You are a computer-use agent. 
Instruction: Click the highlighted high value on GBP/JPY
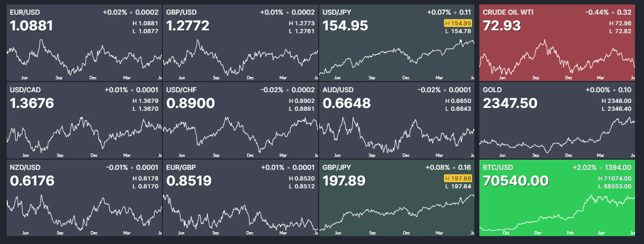(457, 178)
